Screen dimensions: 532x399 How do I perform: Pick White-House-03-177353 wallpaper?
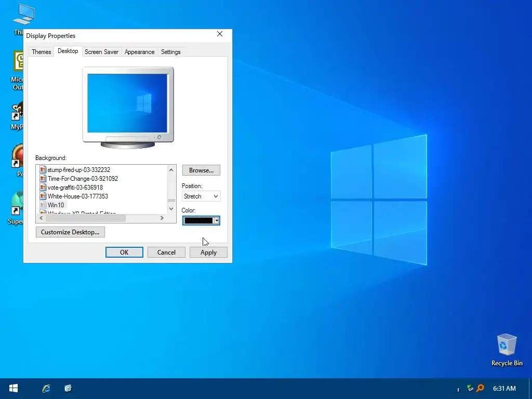click(x=78, y=196)
